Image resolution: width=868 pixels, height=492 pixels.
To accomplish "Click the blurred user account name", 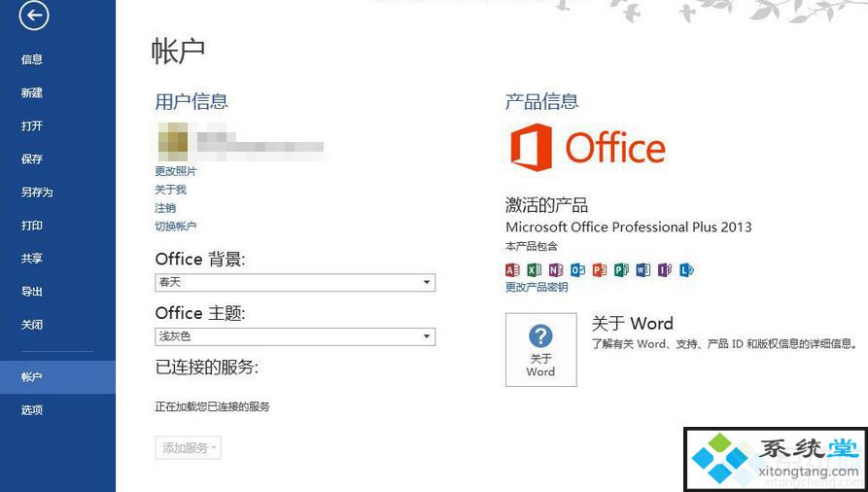I will tap(260, 142).
